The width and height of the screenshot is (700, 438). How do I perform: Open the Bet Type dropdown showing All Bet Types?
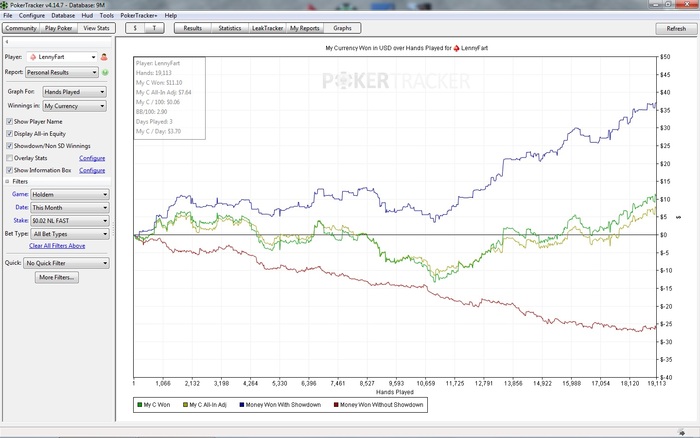click(70, 234)
